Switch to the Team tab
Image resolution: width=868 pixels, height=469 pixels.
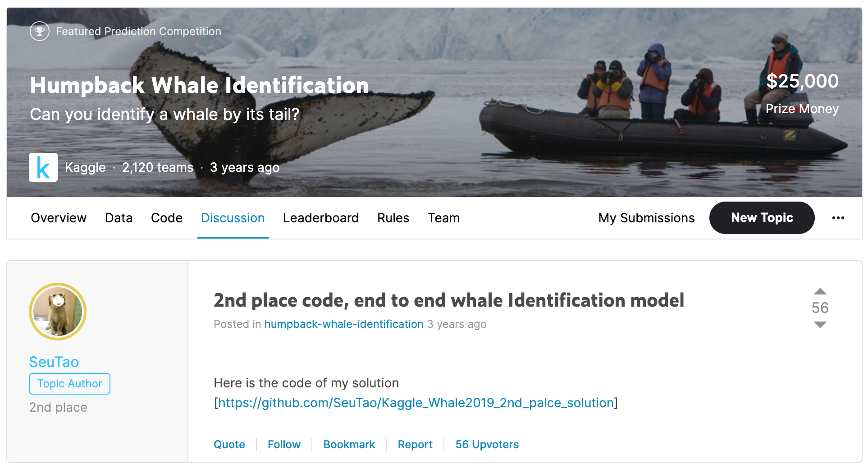point(443,218)
